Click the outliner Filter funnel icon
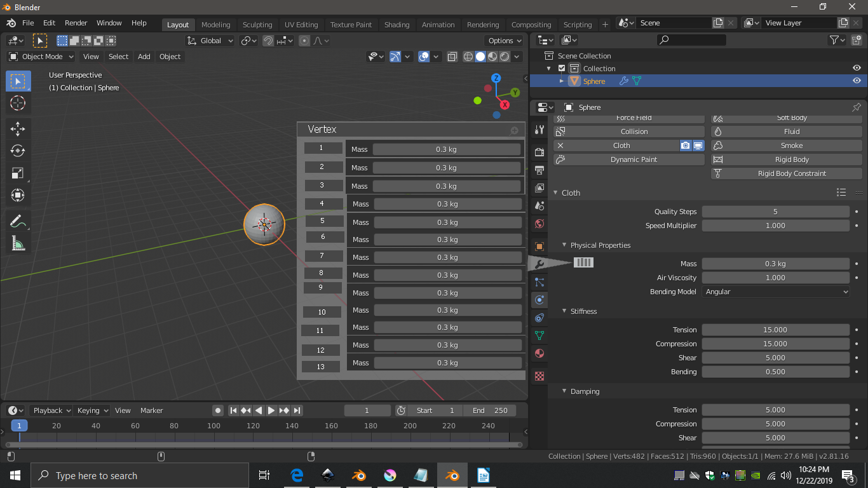 pos(834,40)
